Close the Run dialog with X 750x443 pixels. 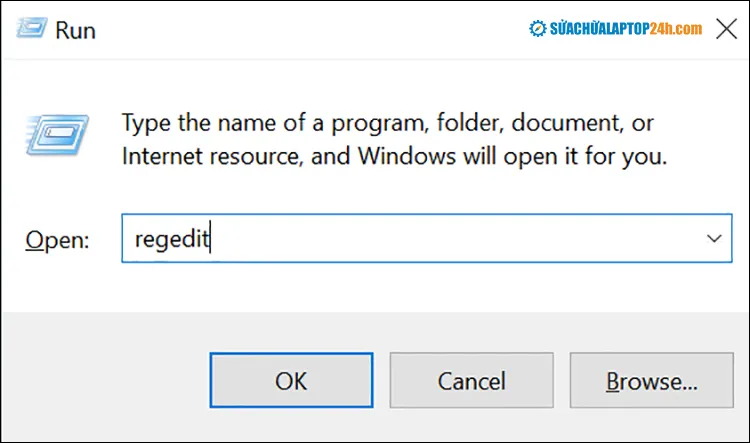point(726,29)
